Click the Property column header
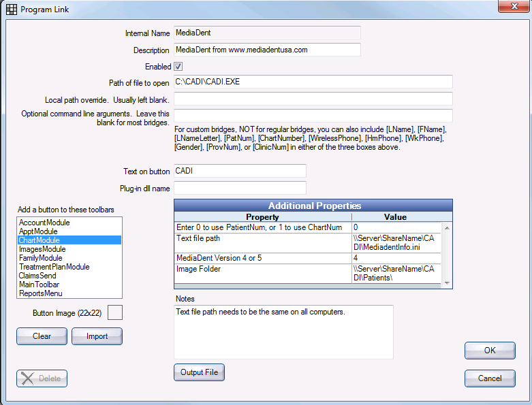 coord(263,217)
